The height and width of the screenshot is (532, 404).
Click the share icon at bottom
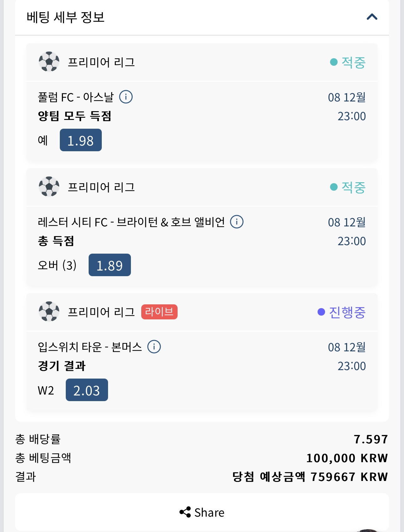point(185,512)
